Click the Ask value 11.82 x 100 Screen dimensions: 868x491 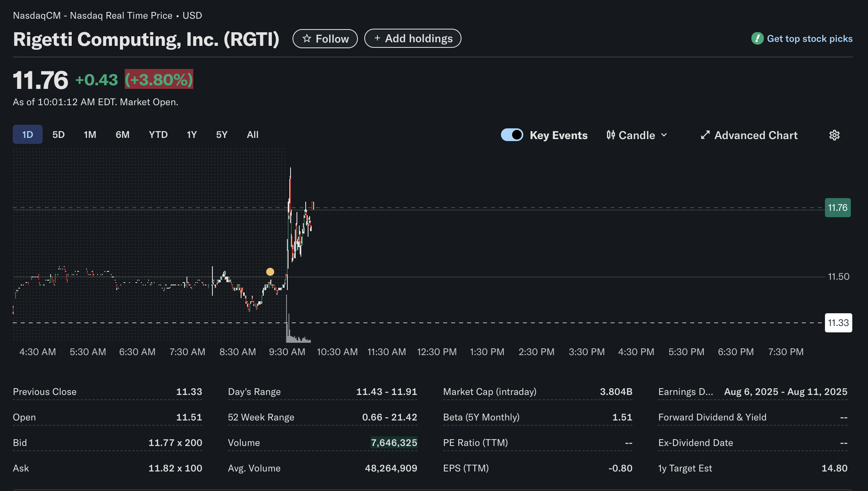click(x=175, y=468)
